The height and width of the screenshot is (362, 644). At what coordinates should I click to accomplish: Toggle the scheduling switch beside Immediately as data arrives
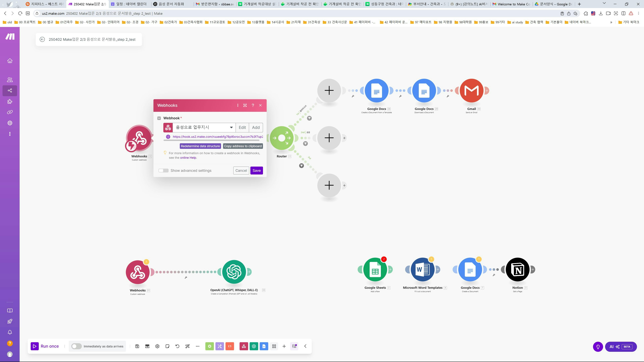[x=76, y=346]
